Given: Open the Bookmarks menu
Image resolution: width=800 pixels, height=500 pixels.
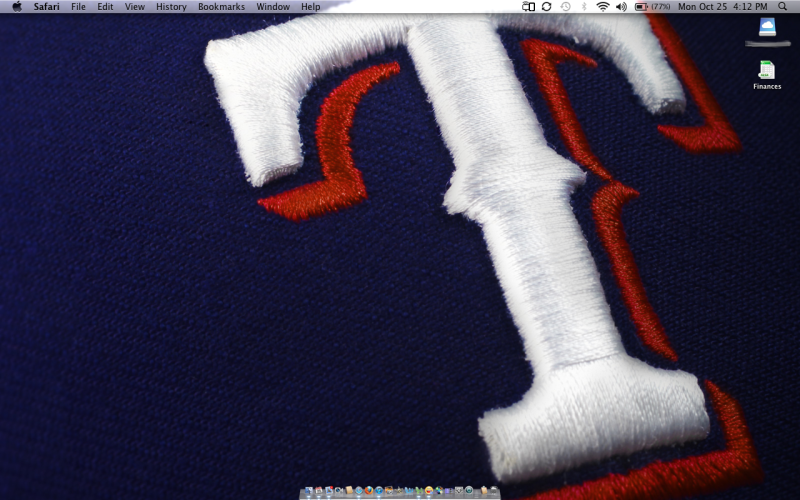Looking at the screenshot, I should point(221,7).
